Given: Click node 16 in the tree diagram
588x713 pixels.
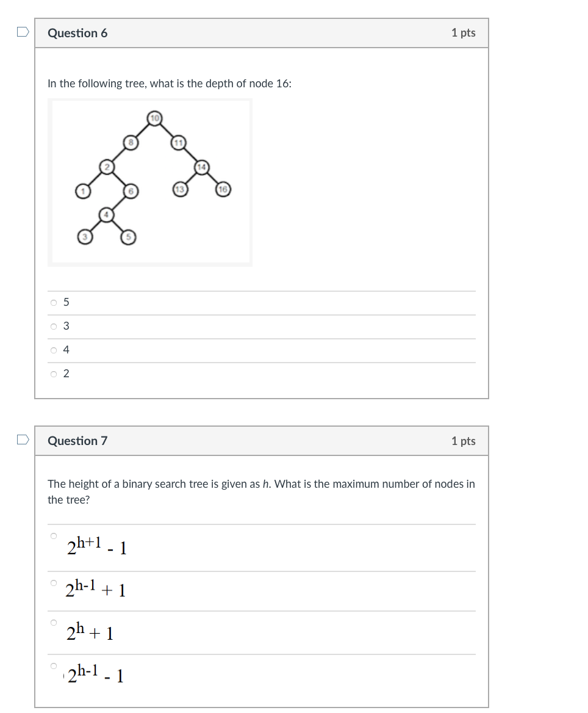Looking at the screenshot, I should [x=223, y=189].
